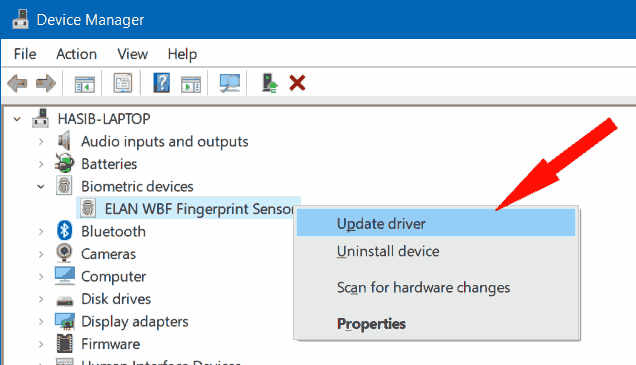Select the Biometric devices label
The width and height of the screenshot is (636, 365).
click(137, 186)
